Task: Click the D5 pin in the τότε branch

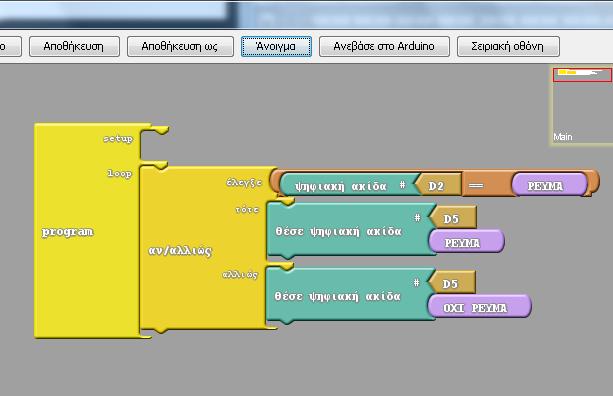Action: pyautogui.click(x=452, y=218)
